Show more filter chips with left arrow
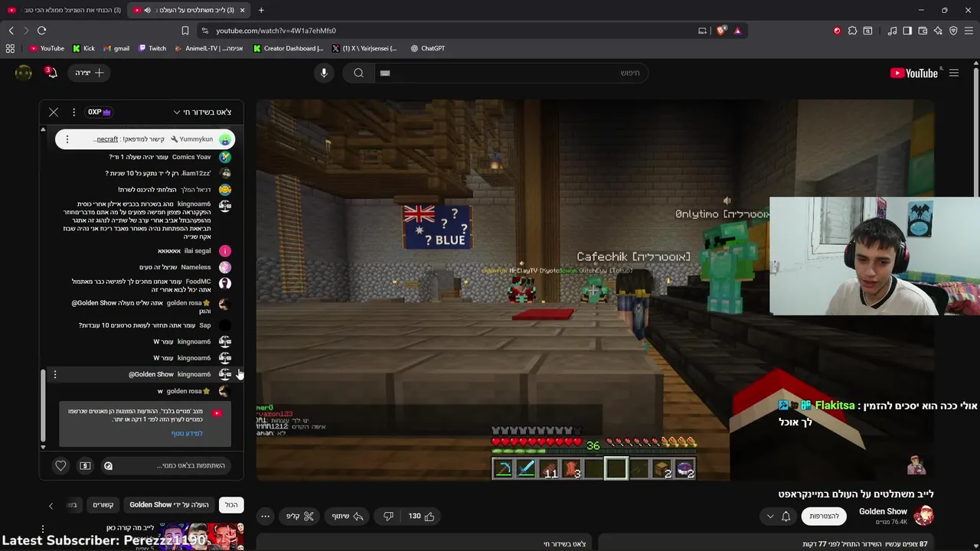This screenshot has height=551, width=980. pos(51,506)
